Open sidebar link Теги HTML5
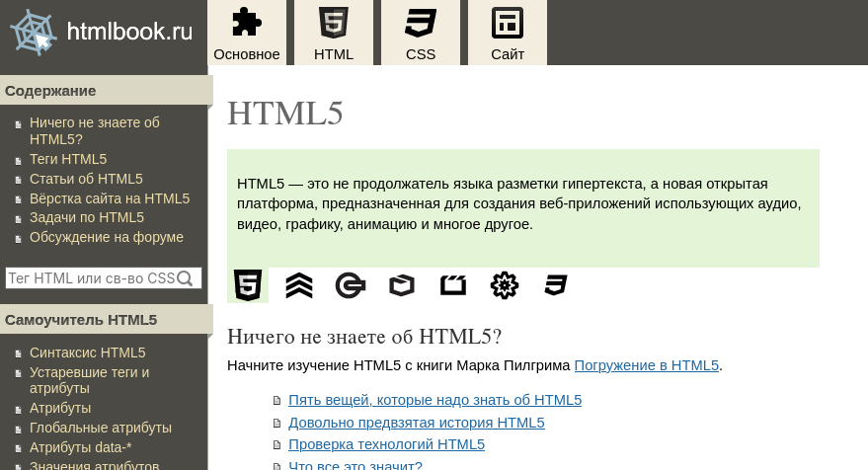The image size is (868, 470). click(x=68, y=159)
